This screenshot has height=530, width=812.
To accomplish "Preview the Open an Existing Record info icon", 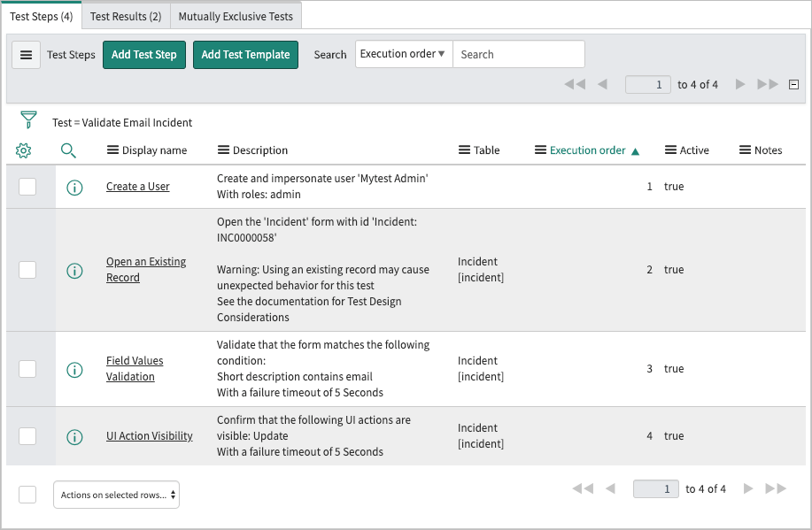I will pos(74,270).
